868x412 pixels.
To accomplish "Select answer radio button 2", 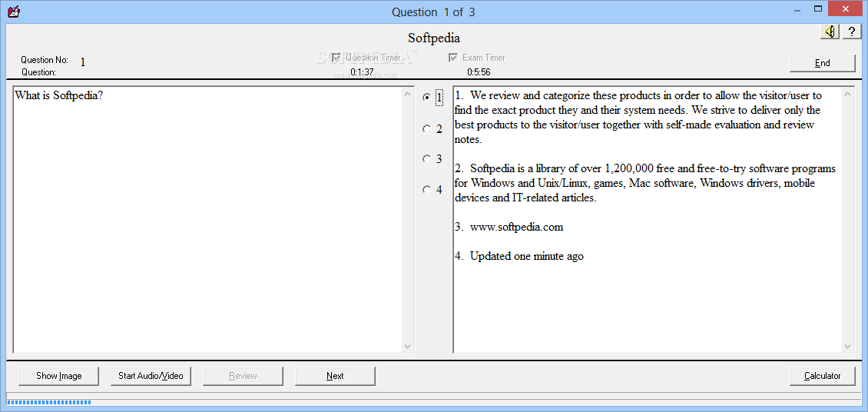I will (x=426, y=129).
